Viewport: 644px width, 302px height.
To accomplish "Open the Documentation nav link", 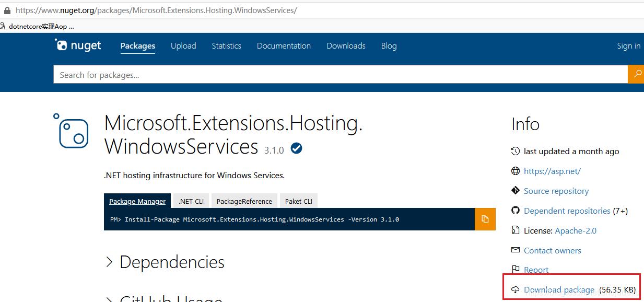I will click(x=284, y=46).
